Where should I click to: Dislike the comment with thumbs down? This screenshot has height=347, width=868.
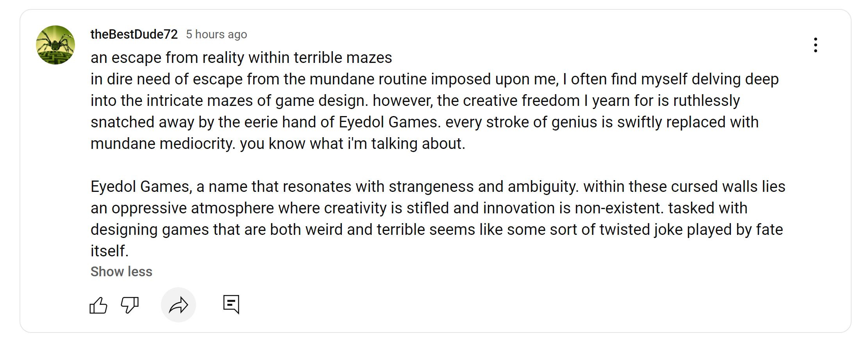130,305
